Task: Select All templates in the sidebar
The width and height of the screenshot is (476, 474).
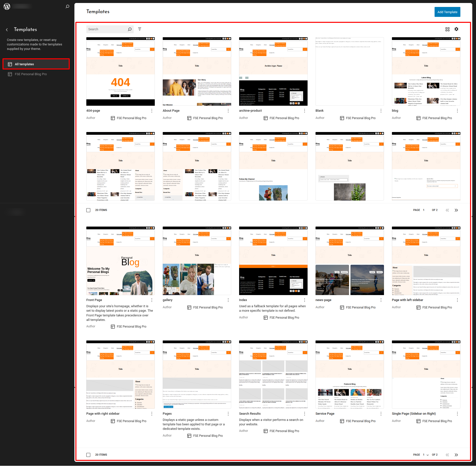Action: (36, 64)
